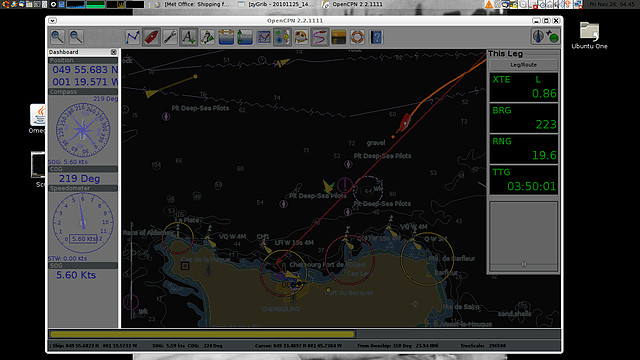
Task: Toggle the tides display icon
Action: 245,37
